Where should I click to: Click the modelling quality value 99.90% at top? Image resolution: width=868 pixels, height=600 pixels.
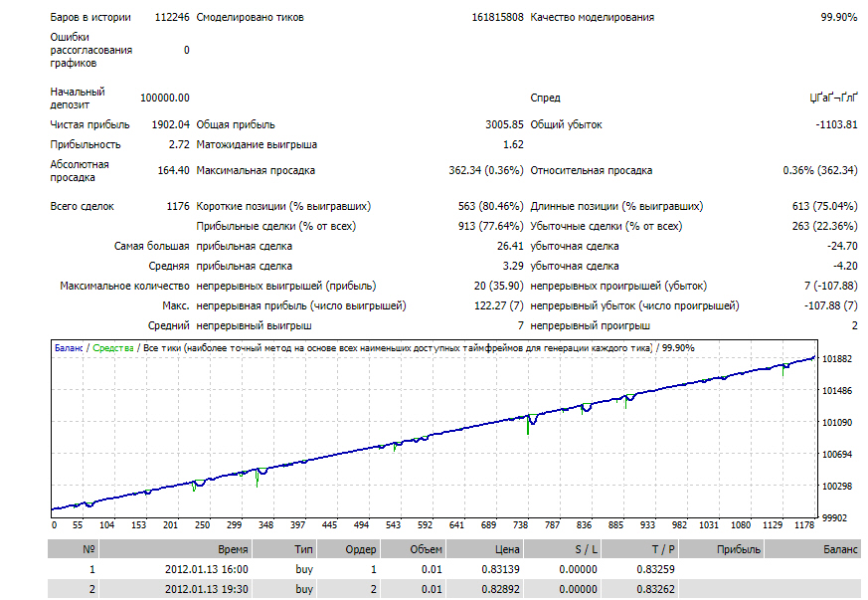[x=839, y=17]
